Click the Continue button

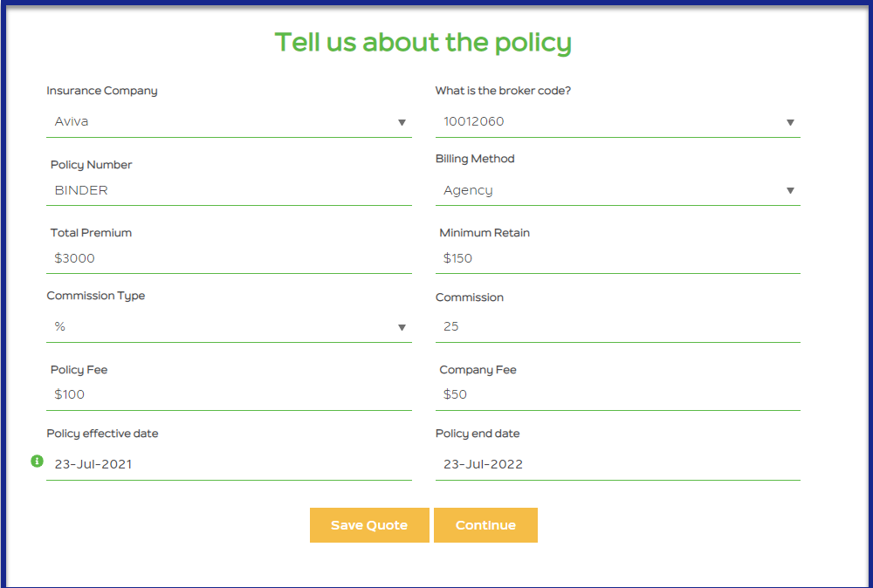(x=485, y=525)
